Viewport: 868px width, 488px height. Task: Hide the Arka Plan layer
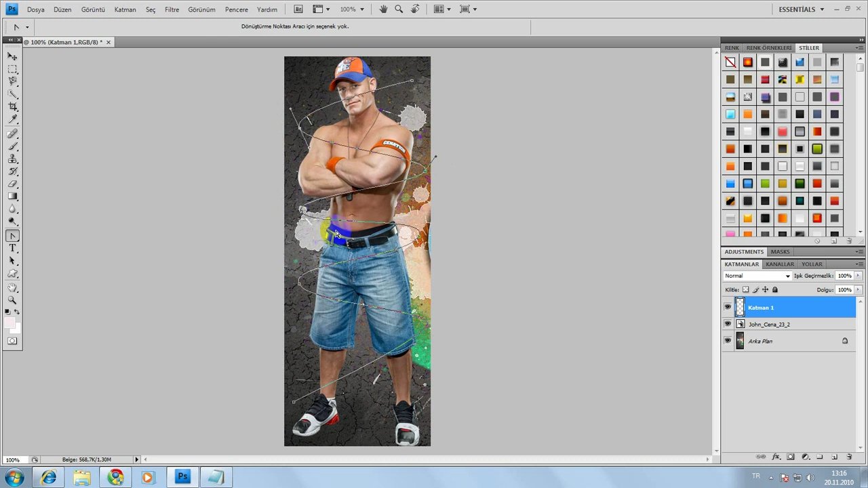point(728,341)
